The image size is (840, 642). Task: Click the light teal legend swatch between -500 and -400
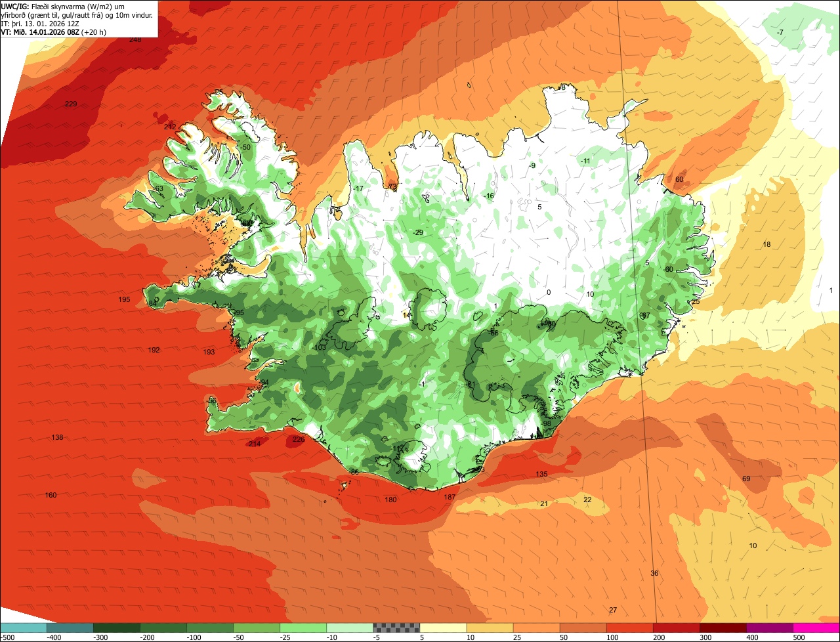[x=24, y=628]
